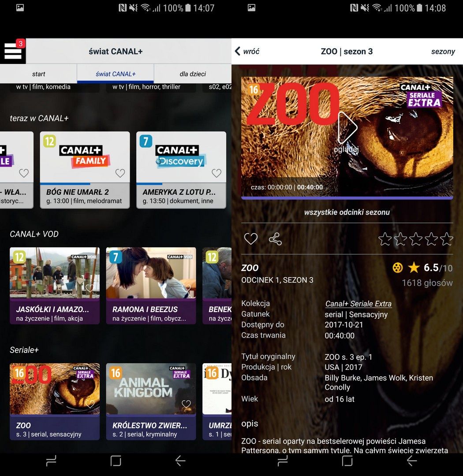Tap the CANAL+ Seriale Extra logo on poster
This screenshot has height=476, width=463.
(x=421, y=96)
